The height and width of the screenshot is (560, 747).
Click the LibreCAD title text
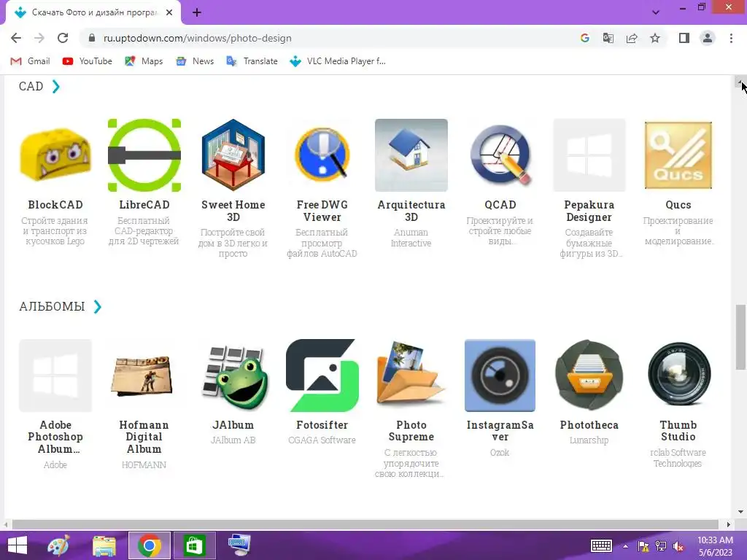click(144, 205)
